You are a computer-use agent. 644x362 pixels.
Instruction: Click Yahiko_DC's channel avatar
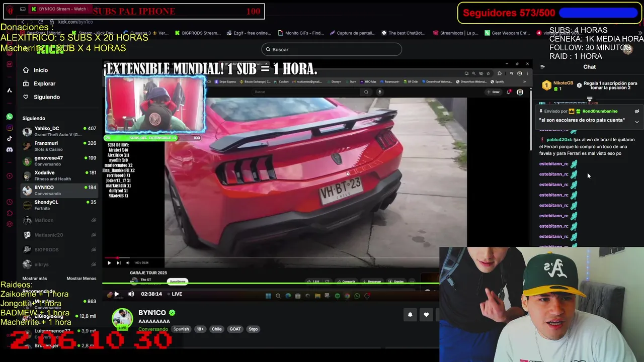click(27, 131)
